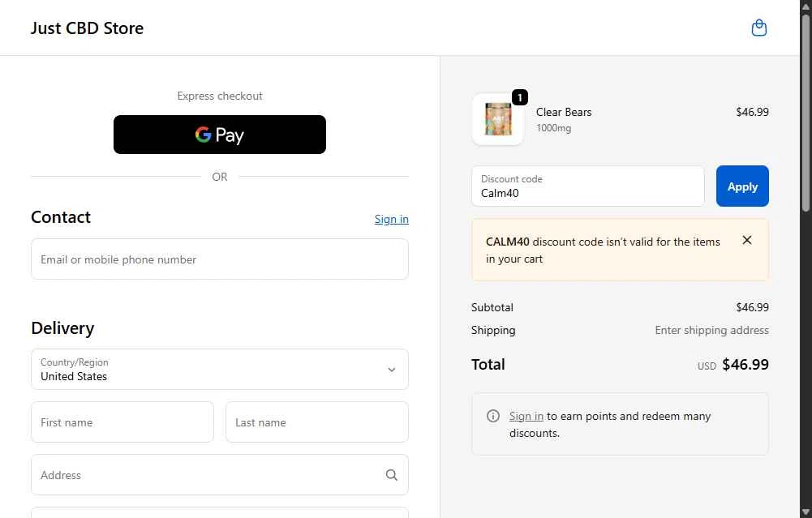Click the Just CBD Store title
Image resolution: width=812 pixels, height=518 pixels.
tap(88, 28)
